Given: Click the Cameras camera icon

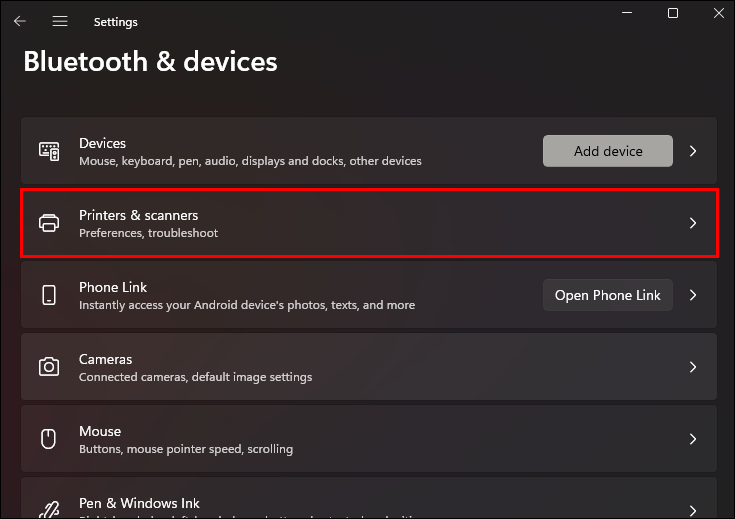Looking at the screenshot, I should pos(49,367).
